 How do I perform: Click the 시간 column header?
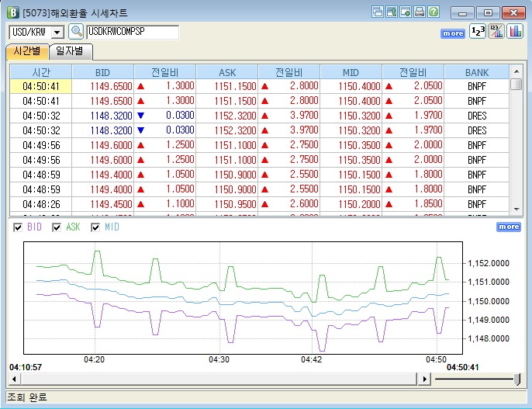pyautogui.click(x=40, y=72)
